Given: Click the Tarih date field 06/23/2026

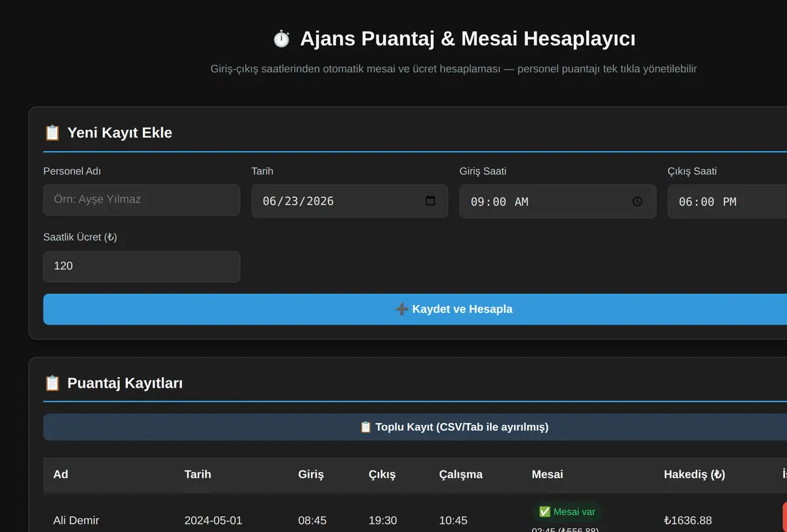Looking at the screenshot, I should point(350,201).
